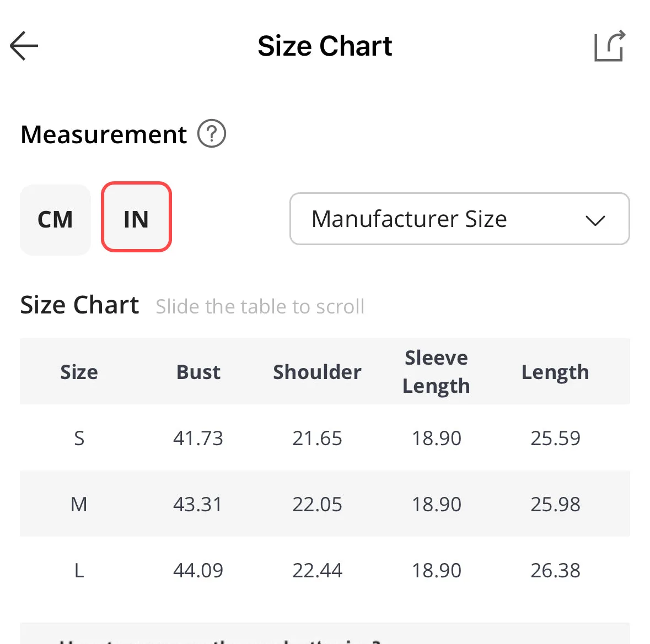
Task: Tap the Sleeve Length column header
Action: tap(436, 372)
